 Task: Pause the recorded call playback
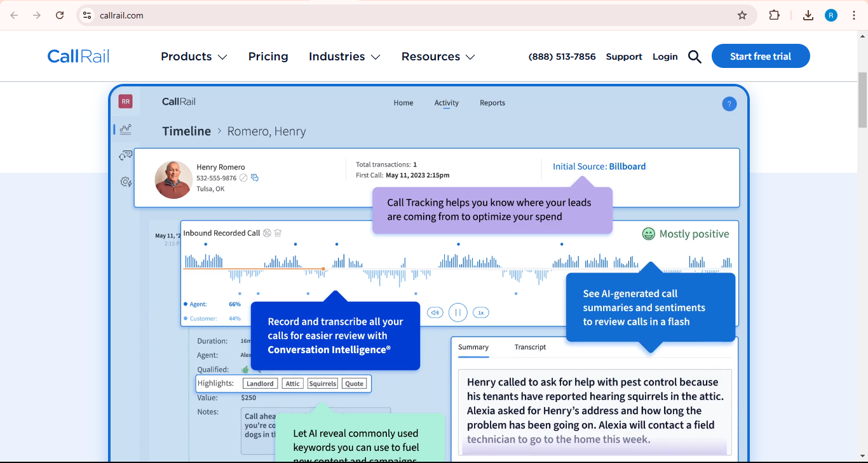pyautogui.click(x=458, y=312)
